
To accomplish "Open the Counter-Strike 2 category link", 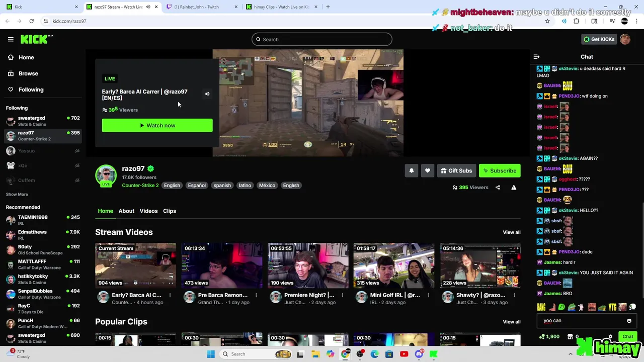I will point(140,186).
